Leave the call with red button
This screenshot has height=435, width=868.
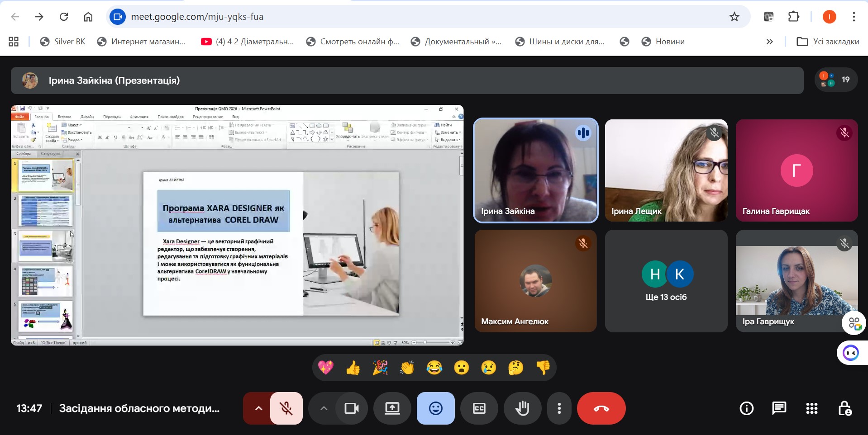(601, 408)
